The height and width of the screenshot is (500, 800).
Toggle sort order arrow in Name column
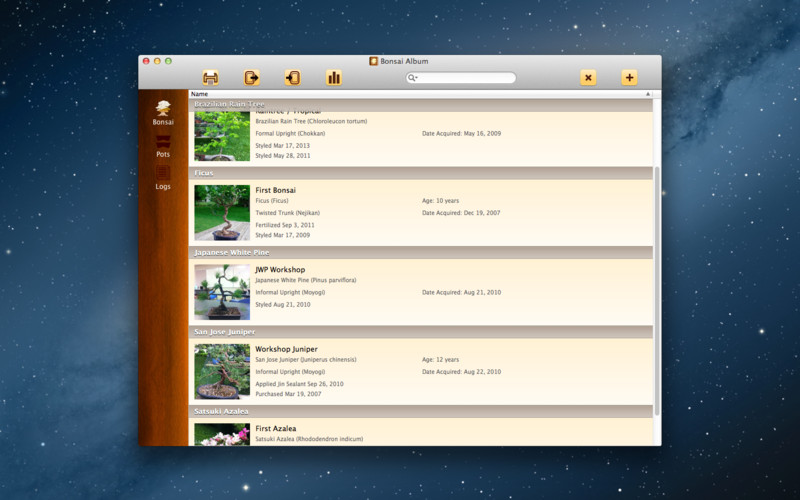pyautogui.click(x=648, y=94)
